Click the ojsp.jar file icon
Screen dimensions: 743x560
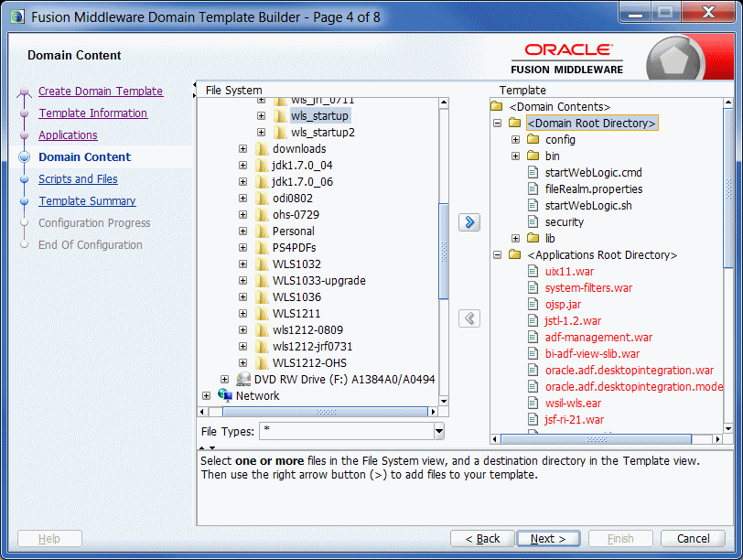pyautogui.click(x=533, y=304)
